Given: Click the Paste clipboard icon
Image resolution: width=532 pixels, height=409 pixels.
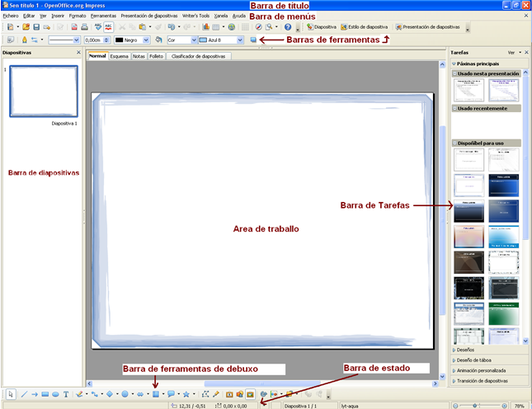Looking at the screenshot, I should [x=143, y=26].
